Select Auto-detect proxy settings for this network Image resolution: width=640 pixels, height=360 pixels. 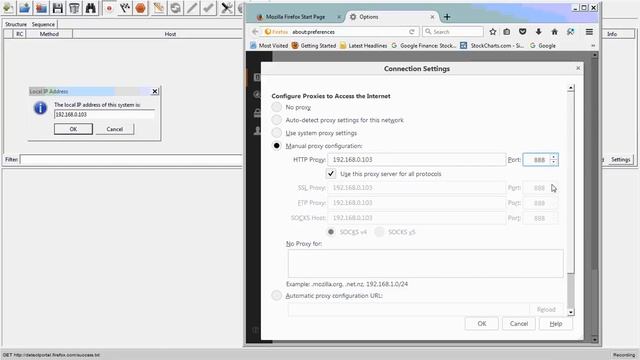(x=276, y=120)
